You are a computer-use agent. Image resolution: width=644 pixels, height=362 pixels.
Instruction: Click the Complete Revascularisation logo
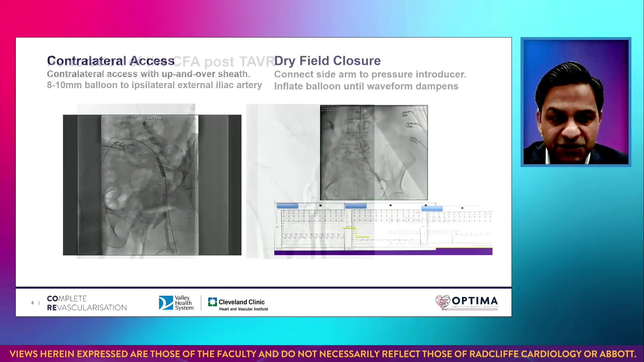(87, 303)
